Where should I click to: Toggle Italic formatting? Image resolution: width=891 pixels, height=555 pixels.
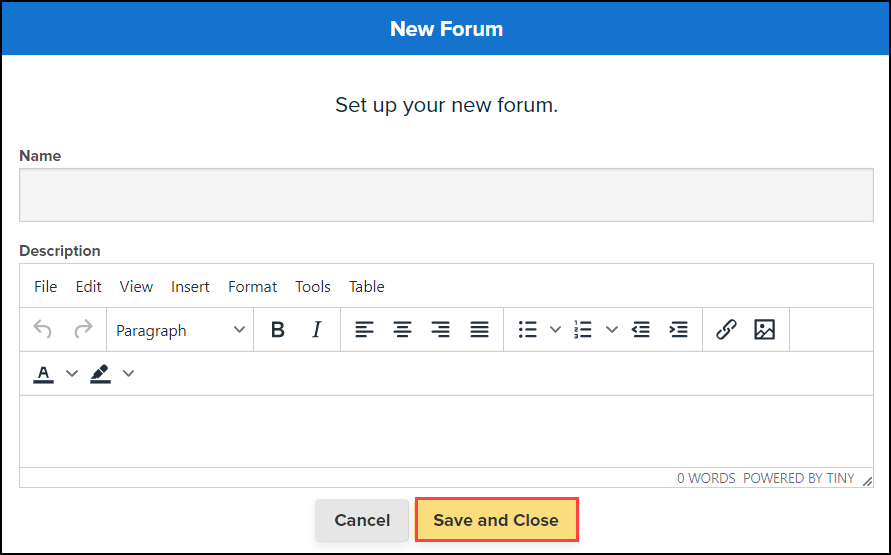click(317, 330)
